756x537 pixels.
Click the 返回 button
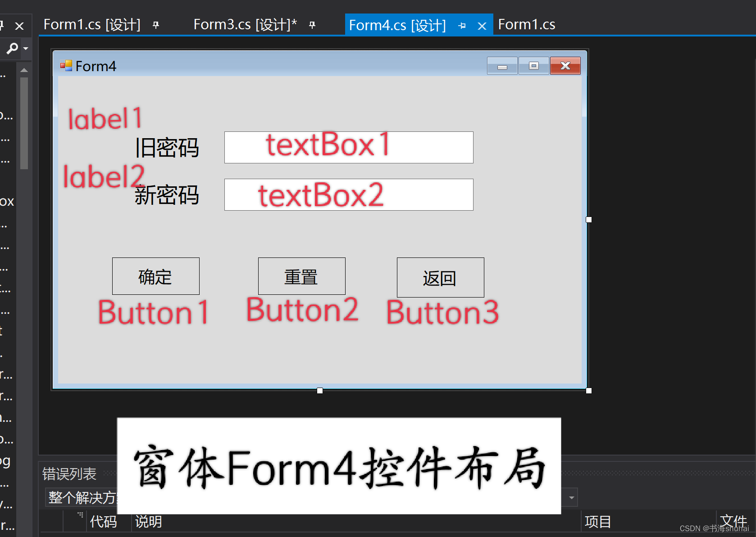coord(441,277)
